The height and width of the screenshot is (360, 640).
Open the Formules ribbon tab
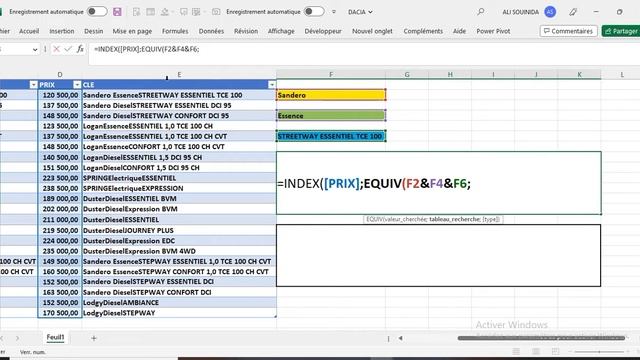click(175, 31)
